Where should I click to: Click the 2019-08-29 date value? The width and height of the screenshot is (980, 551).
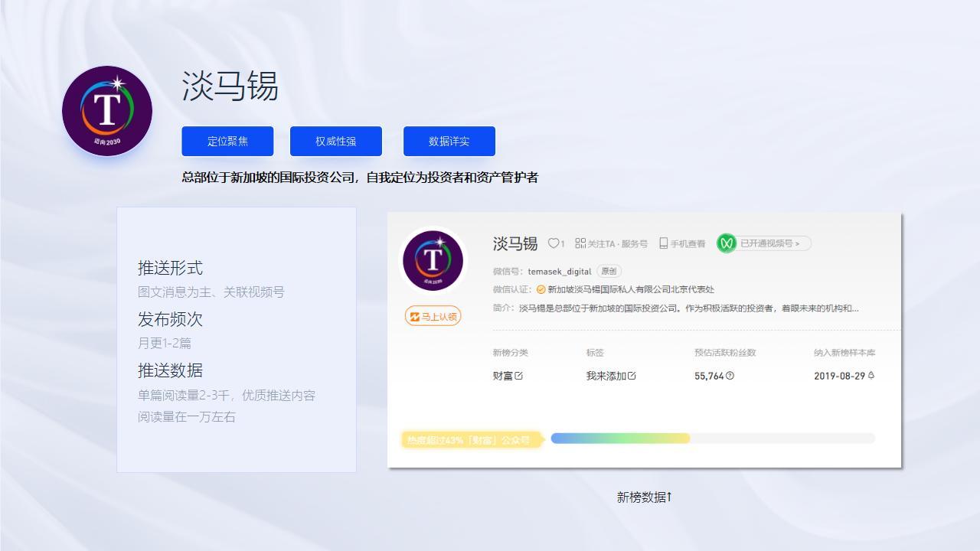click(x=839, y=376)
